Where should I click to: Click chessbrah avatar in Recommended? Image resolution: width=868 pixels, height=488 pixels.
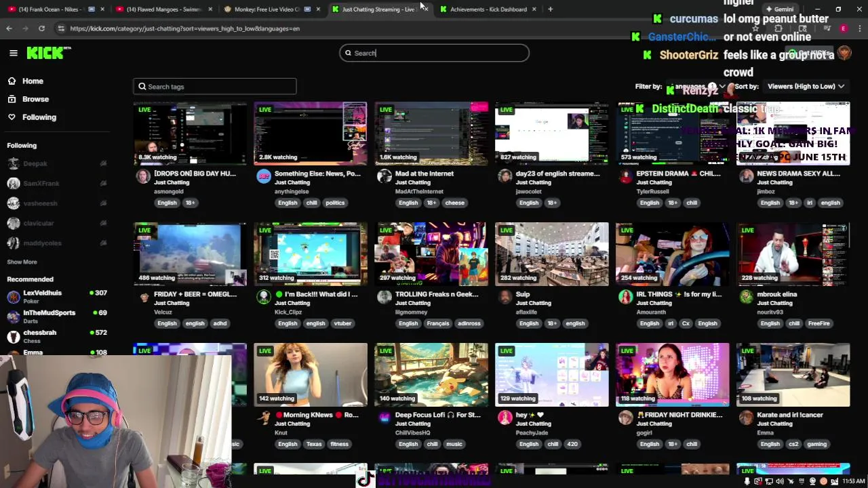pyautogui.click(x=14, y=336)
